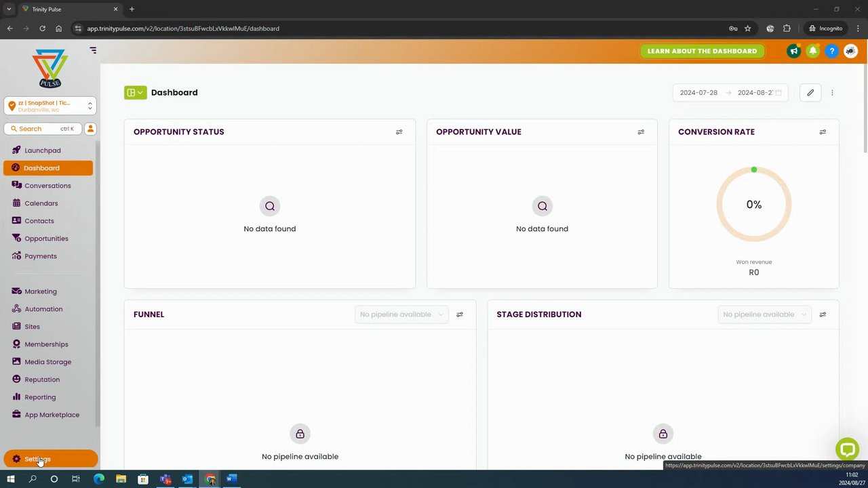Open the notifications bell icon
Viewport: 868px width, 488px height.
click(x=812, y=51)
